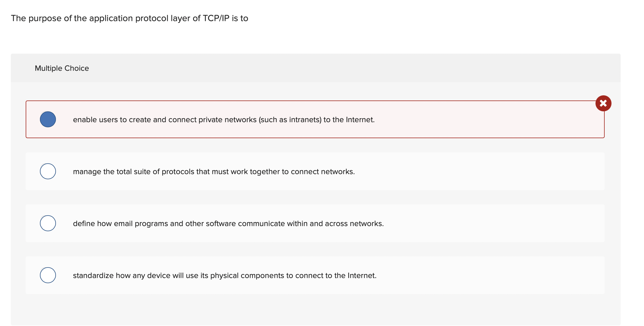
Task: Click inside the fourth answer option row
Action: 314,275
